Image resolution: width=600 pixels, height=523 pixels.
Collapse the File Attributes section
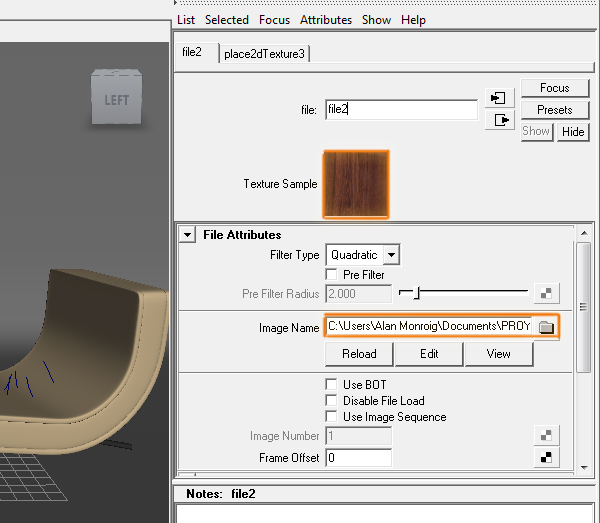coord(188,235)
